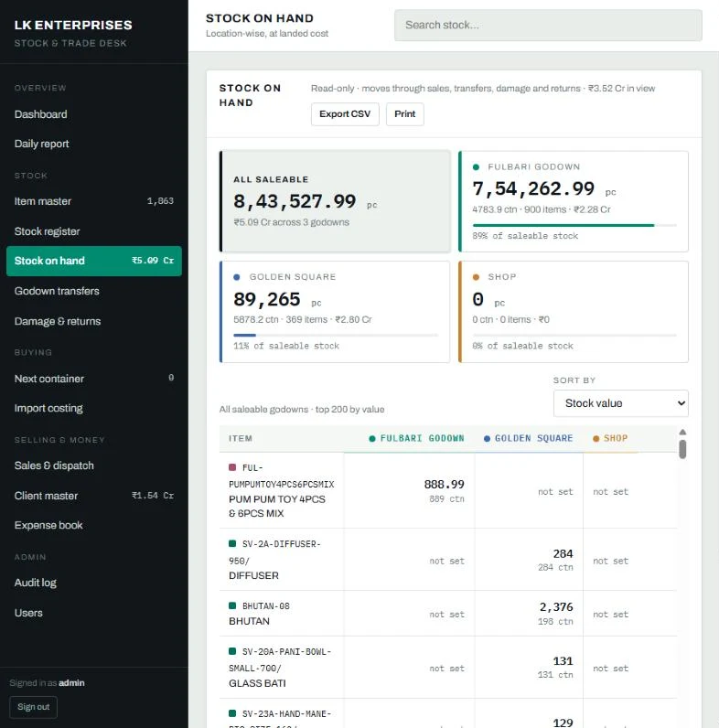Image resolution: width=719 pixels, height=728 pixels.
Task: Click the green swatch beside SV-2A-DIFFUSER-950/
Action: tap(232, 543)
